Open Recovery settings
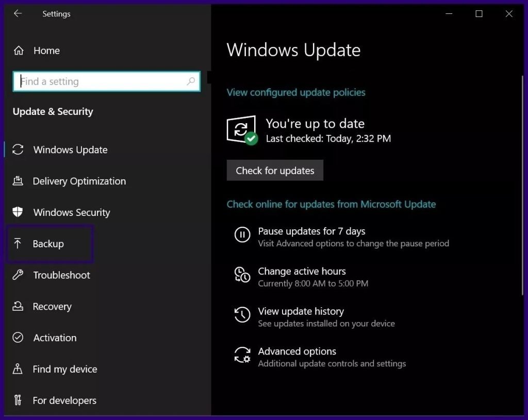This screenshot has width=528, height=420. pos(52,307)
